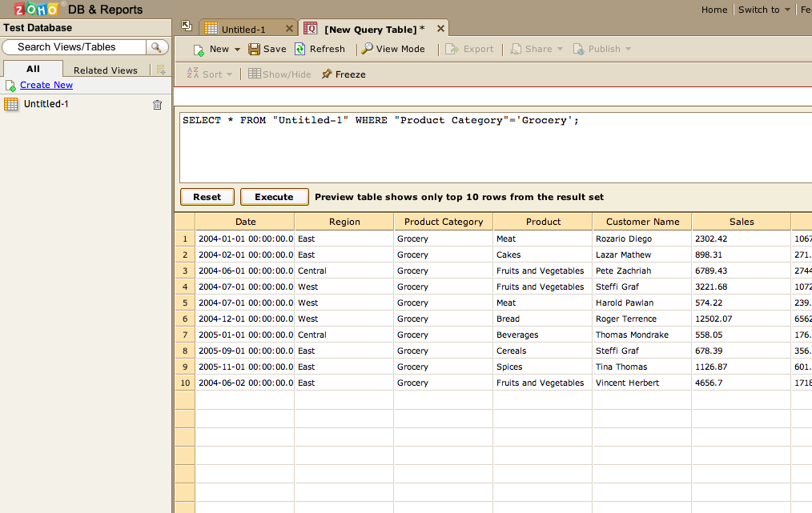Switch to View Mode
Screen dimensions: 812x513
point(393,49)
